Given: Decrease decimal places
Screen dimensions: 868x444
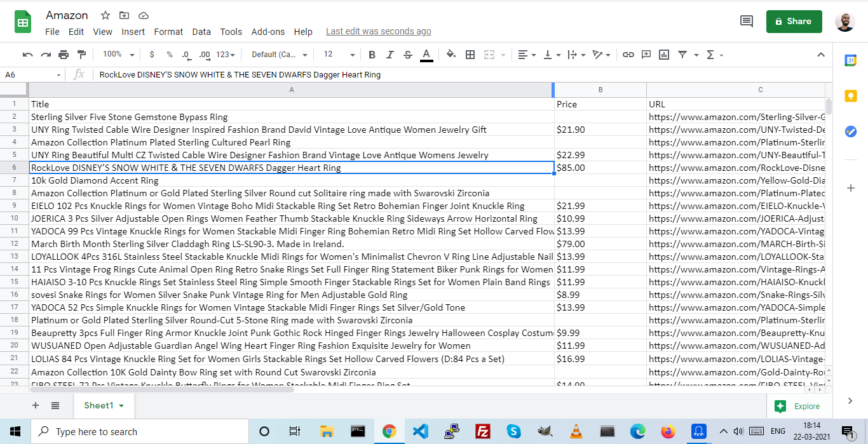Looking at the screenshot, I should (186, 55).
